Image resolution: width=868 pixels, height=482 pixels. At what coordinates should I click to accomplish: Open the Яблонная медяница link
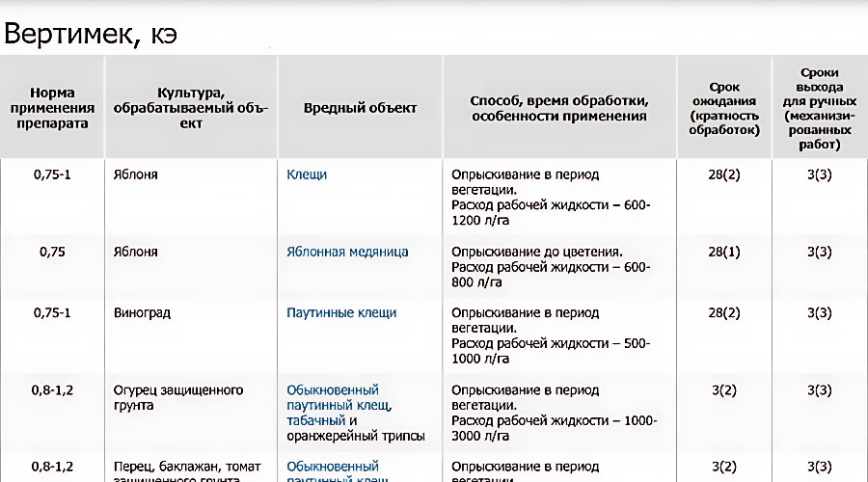click(347, 252)
